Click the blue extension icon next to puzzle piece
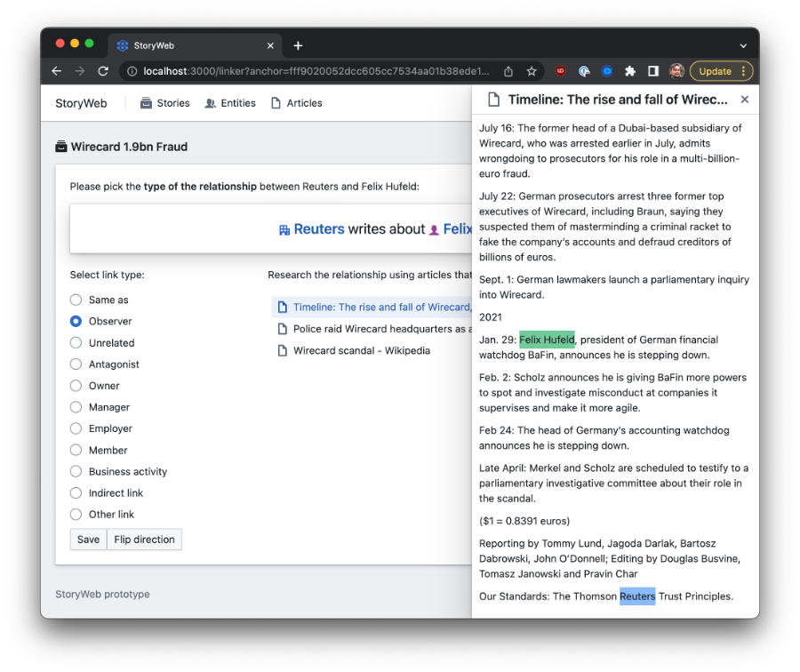800x672 pixels. pyautogui.click(x=607, y=71)
